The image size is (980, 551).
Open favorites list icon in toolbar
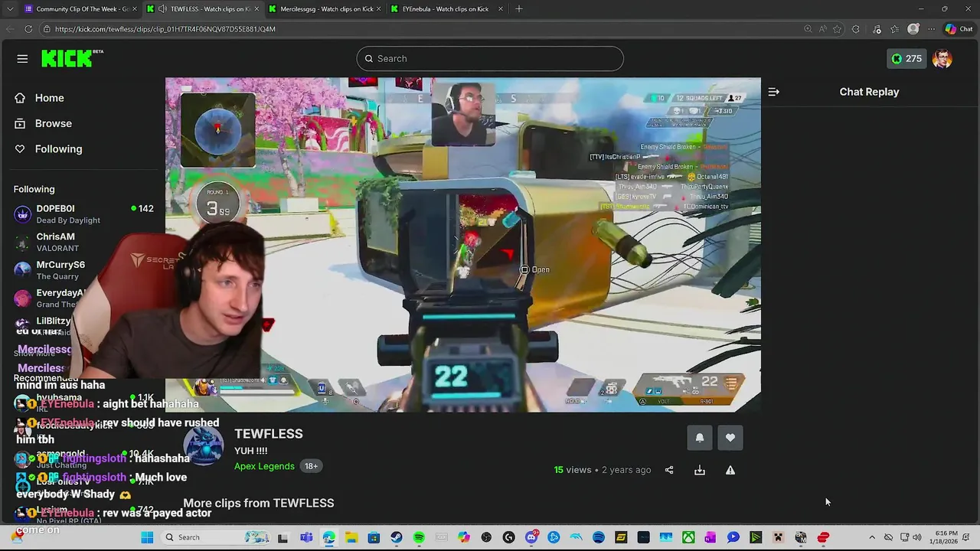(x=894, y=29)
